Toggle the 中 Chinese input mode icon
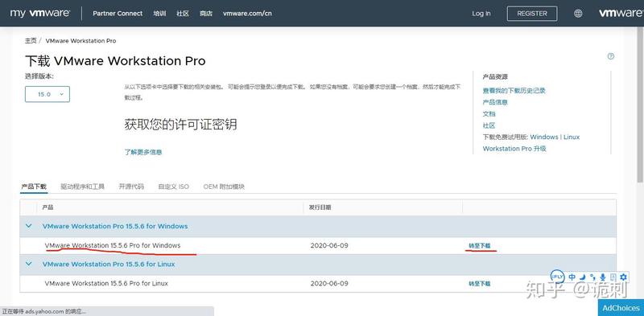This screenshot has height=316, width=644. pos(572,277)
